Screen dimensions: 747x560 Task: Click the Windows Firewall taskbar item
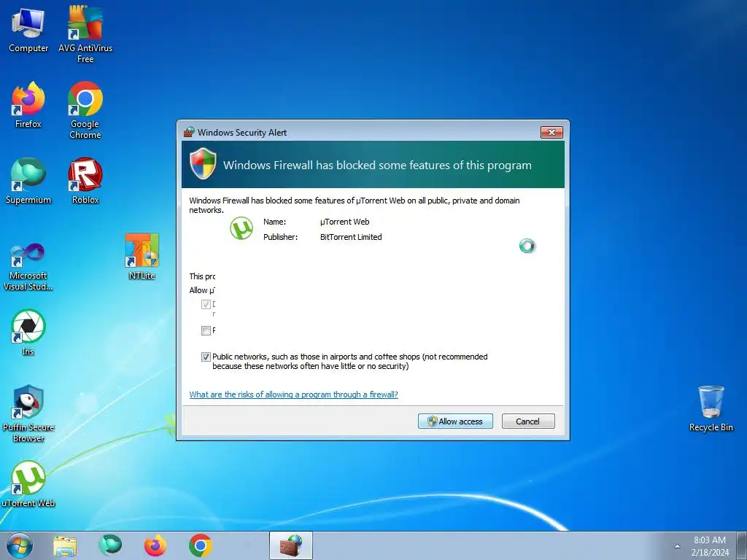[291, 545]
